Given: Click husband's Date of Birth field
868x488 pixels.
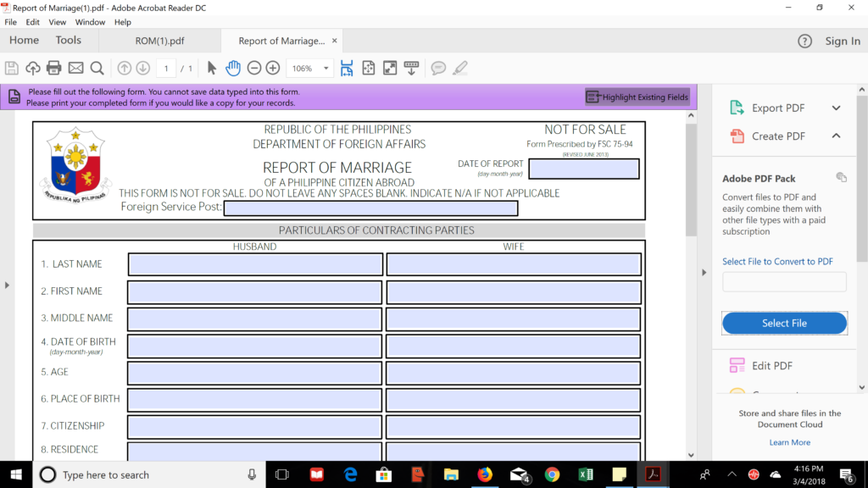Looking at the screenshot, I should 254,346.
